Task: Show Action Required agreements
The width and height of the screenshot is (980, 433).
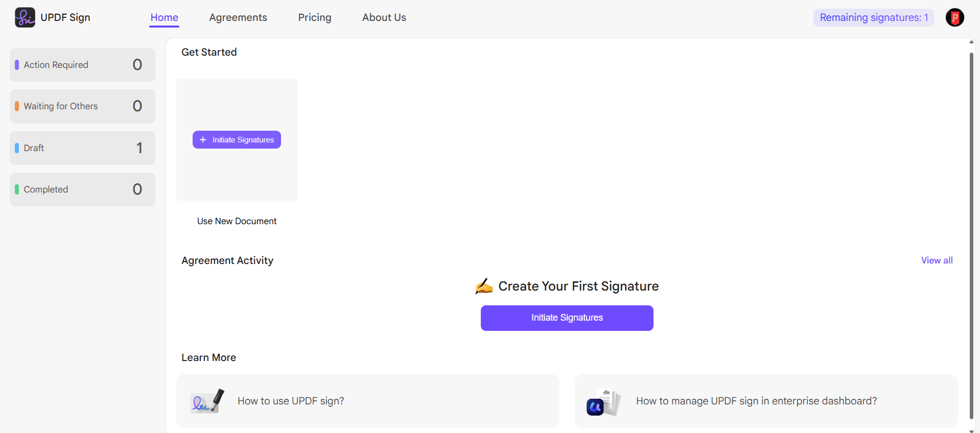Action: tap(82, 65)
